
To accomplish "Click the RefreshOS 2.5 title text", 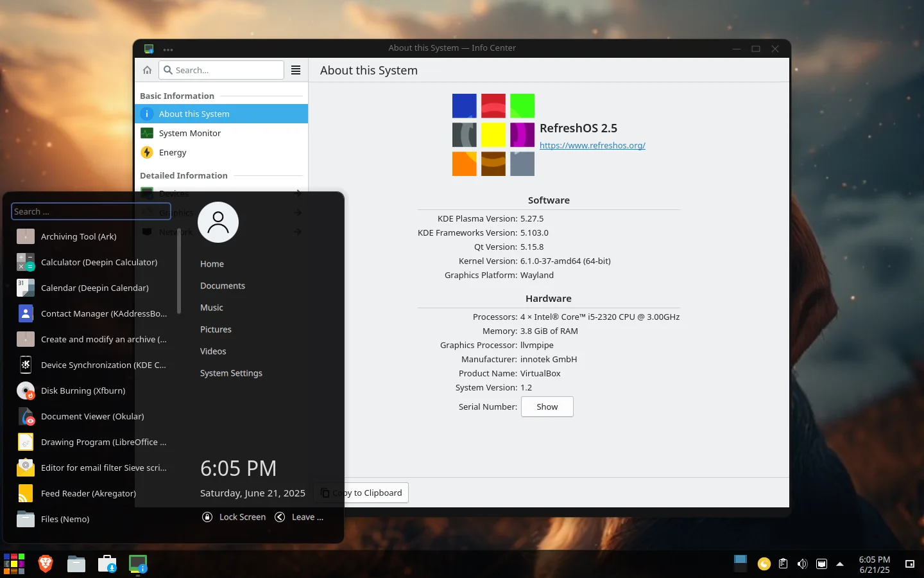I will pyautogui.click(x=578, y=128).
